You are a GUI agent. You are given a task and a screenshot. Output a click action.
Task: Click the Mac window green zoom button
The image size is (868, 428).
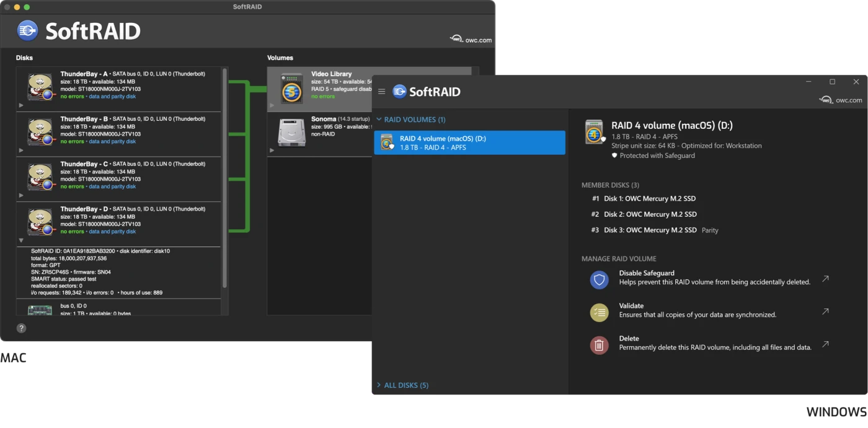coord(27,7)
